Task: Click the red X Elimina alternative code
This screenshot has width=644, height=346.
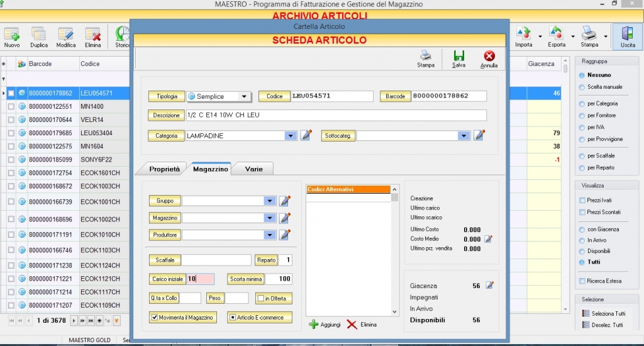Action: tap(352, 324)
